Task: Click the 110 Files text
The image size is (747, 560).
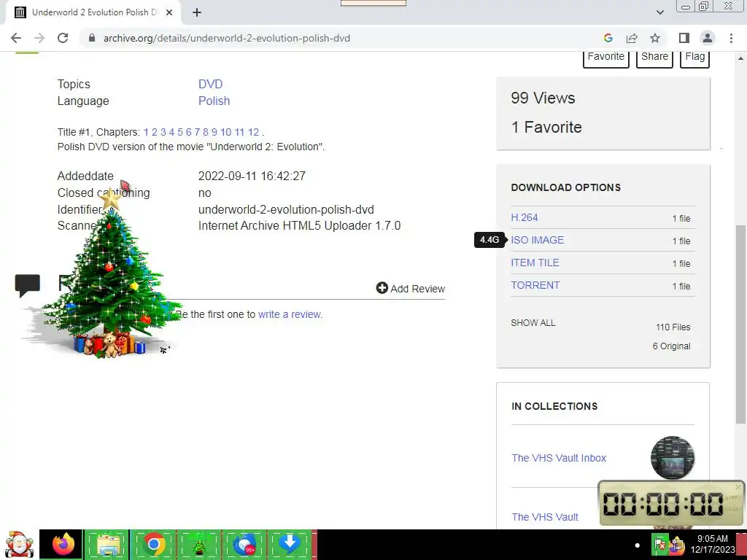Action: [673, 327]
